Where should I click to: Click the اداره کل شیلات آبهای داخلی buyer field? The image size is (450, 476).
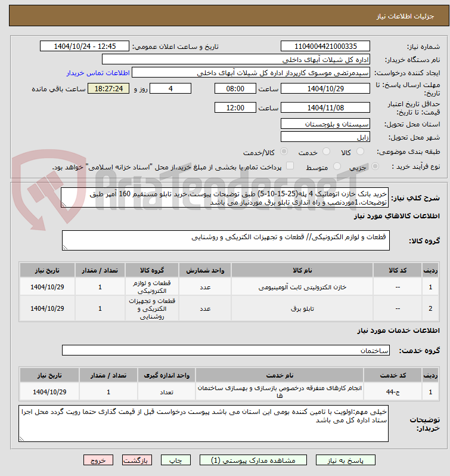236,60
